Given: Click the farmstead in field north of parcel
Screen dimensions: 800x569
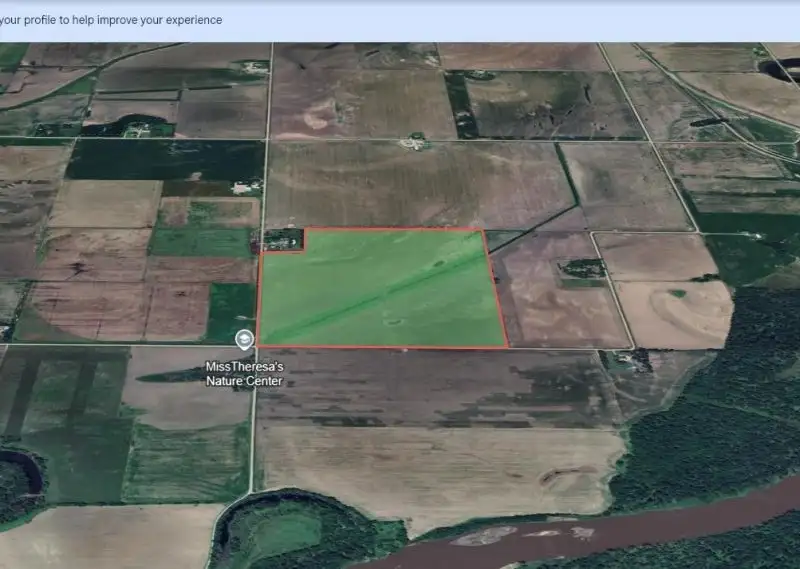Looking at the screenshot, I should point(413,144).
